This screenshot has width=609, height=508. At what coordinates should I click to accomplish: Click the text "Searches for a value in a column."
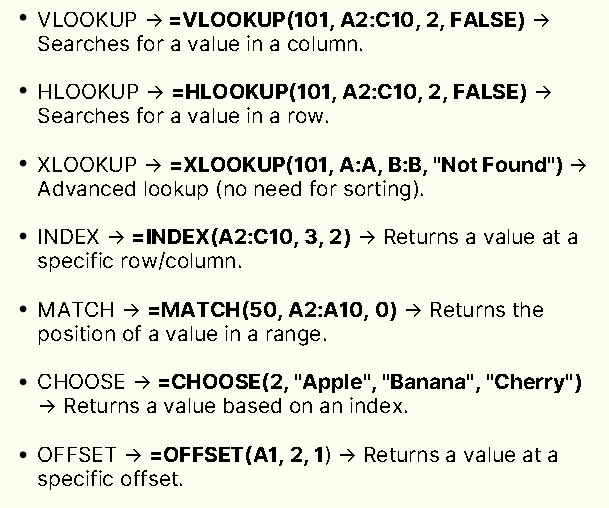click(200, 44)
